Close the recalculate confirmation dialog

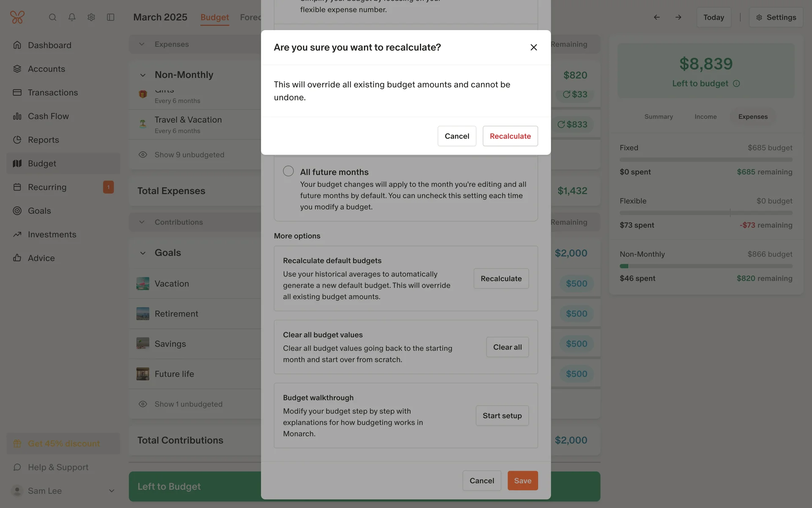click(534, 47)
